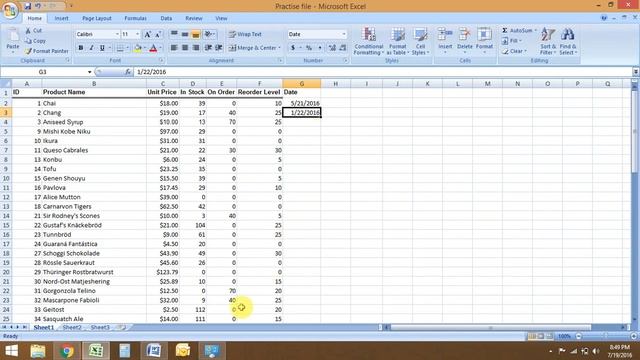Click Increase Decimal
The height and width of the screenshot is (360, 640).
332,48
